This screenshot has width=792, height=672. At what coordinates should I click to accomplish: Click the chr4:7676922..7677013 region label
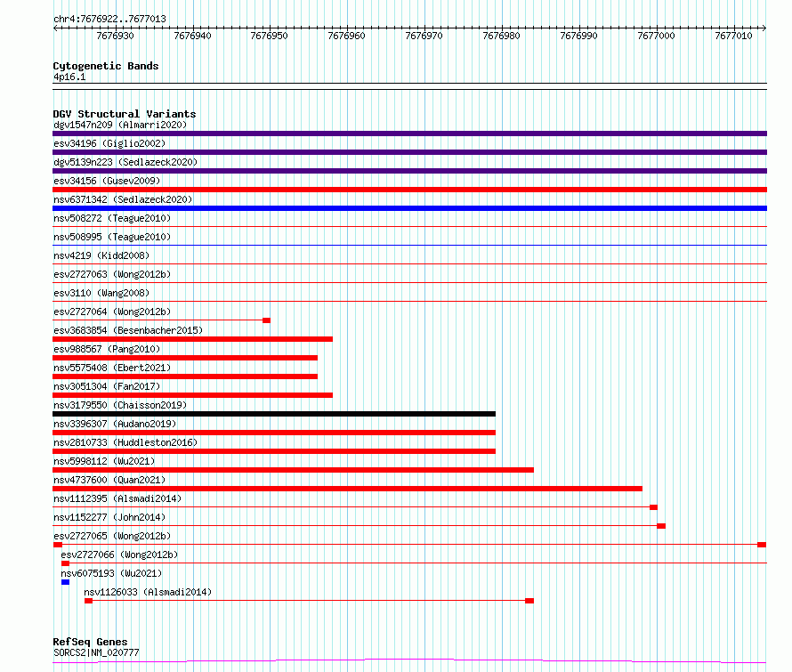click(x=109, y=19)
